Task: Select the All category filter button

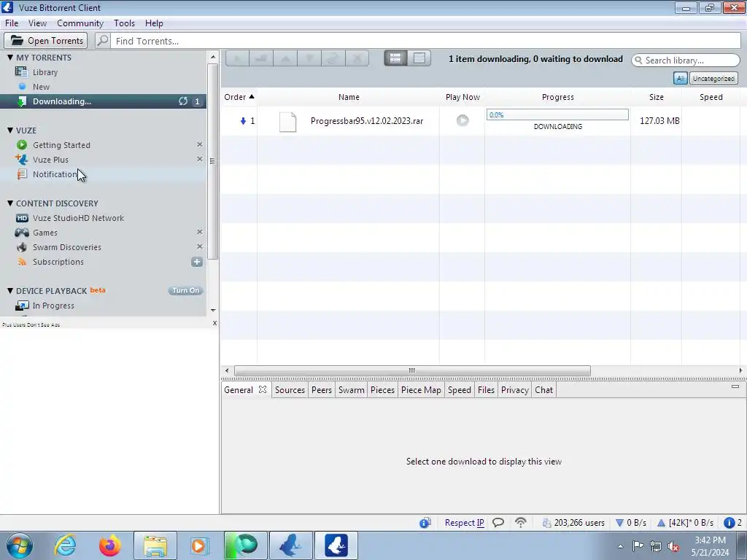Action: [x=681, y=79]
